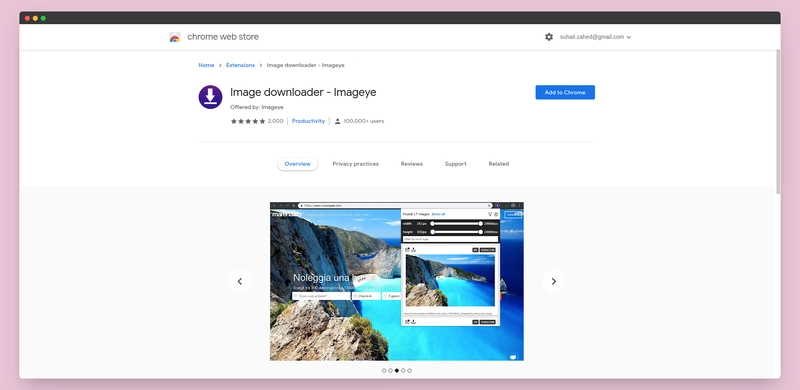Image resolution: width=800 pixels, height=390 pixels.
Task: Open the Reviews tab
Action: (x=412, y=164)
